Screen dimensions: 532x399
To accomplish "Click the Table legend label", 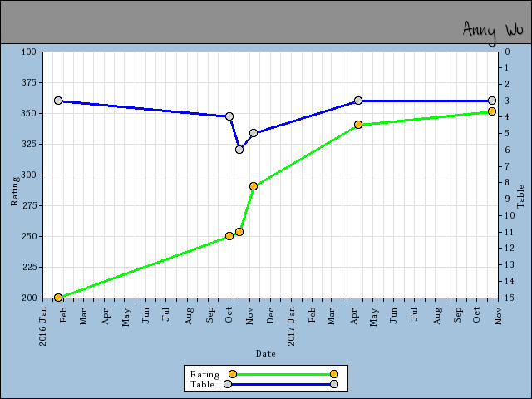I will pyautogui.click(x=202, y=384).
